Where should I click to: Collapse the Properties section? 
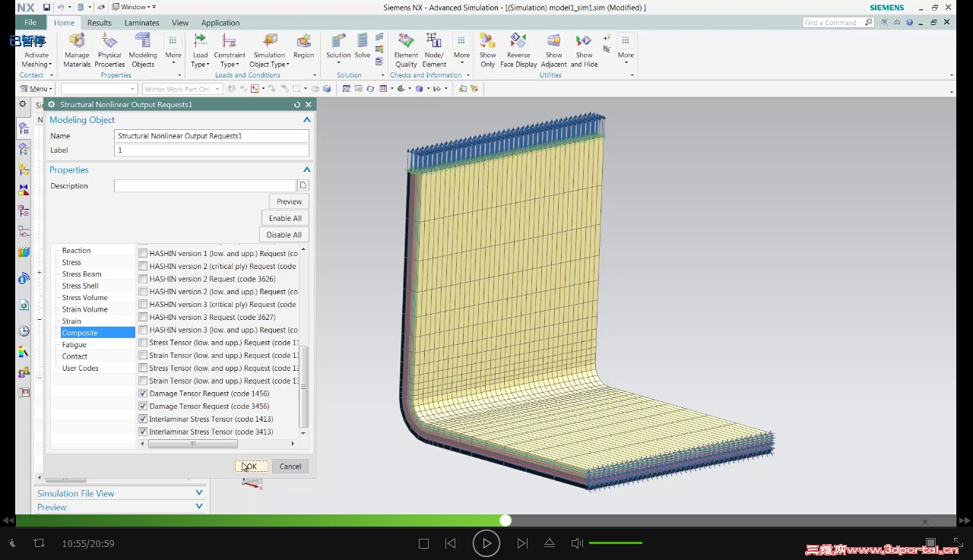tap(307, 170)
